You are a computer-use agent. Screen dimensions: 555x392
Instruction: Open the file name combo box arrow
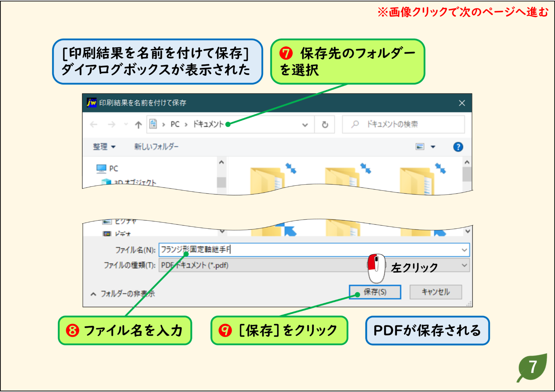pos(464,250)
